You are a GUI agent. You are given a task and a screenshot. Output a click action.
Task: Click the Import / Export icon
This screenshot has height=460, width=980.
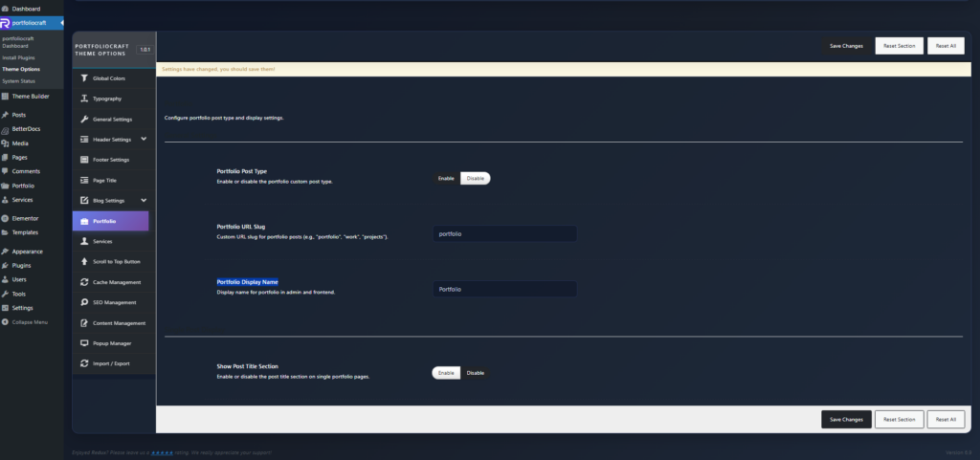pos(84,363)
